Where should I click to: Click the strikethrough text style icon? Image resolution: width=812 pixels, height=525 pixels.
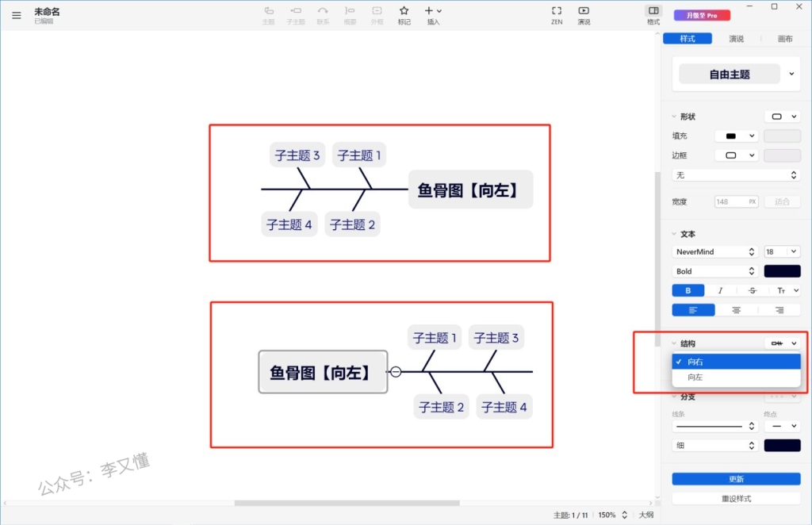752,291
